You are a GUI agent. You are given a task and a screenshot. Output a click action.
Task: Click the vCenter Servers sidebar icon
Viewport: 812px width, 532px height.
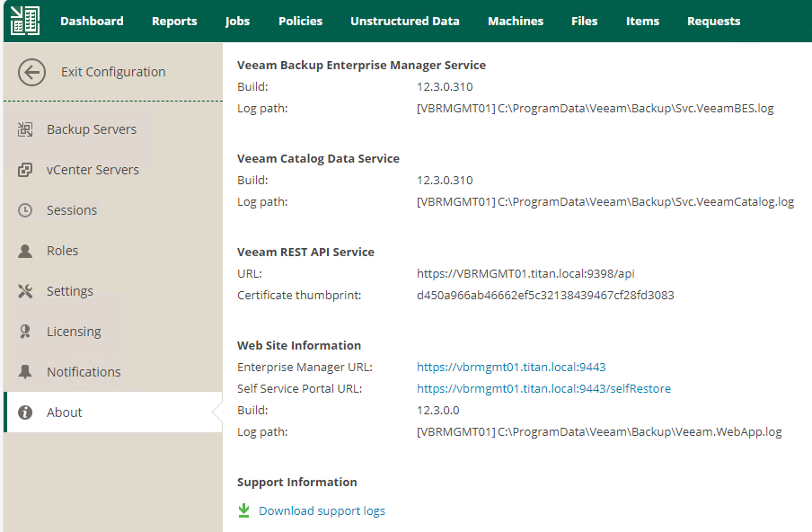pos(25,170)
